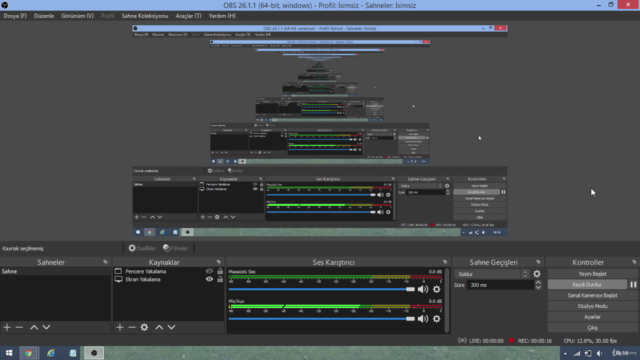The width and height of the screenshot is (640, 360).
Task: Select the Sahne scene in the list
Action: 55,271
